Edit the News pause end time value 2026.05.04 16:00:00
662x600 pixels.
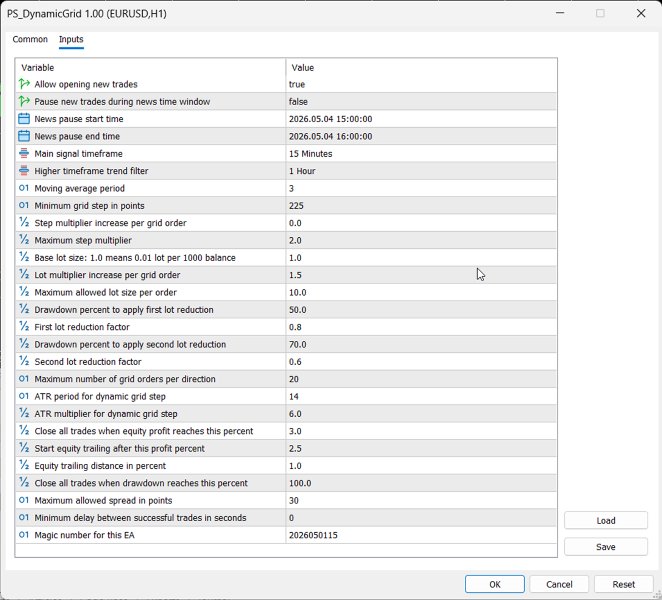331,136
